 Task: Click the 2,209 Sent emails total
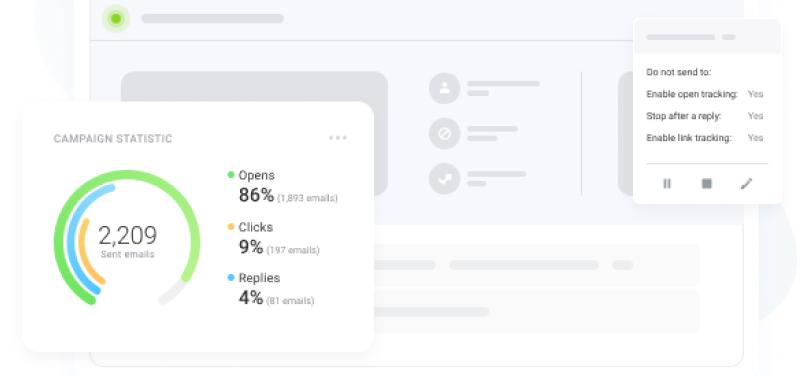tap(128, 241)
